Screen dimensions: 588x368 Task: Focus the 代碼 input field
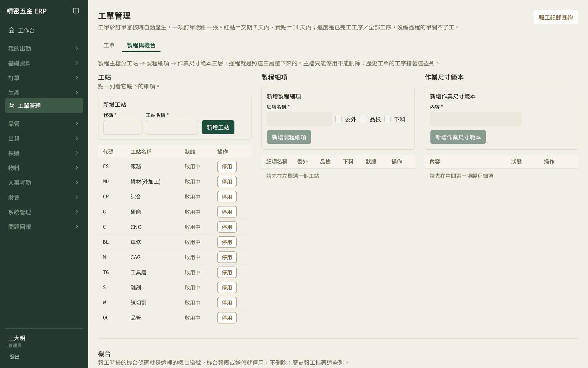123,127
